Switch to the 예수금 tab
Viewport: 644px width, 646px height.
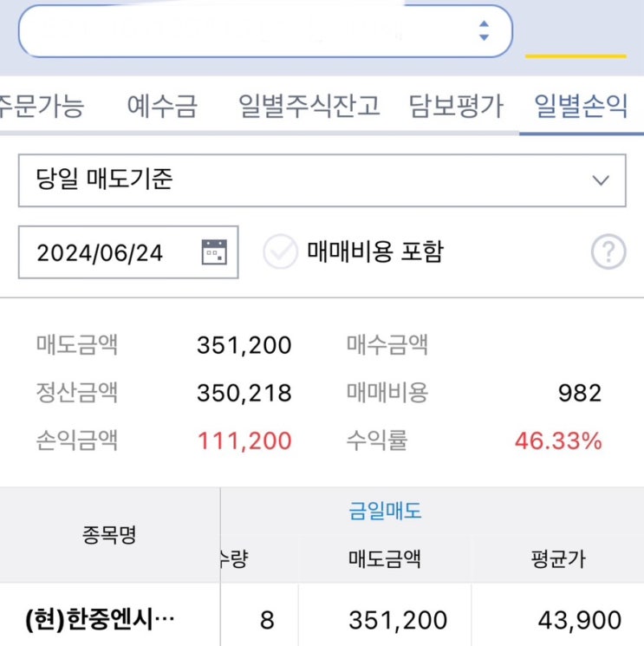click(162, 107)
